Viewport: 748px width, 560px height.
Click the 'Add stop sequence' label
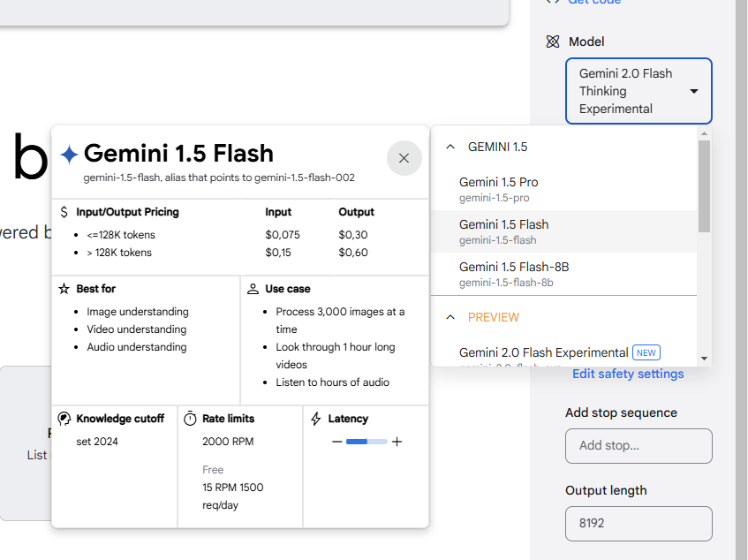(x=621, y=412)
